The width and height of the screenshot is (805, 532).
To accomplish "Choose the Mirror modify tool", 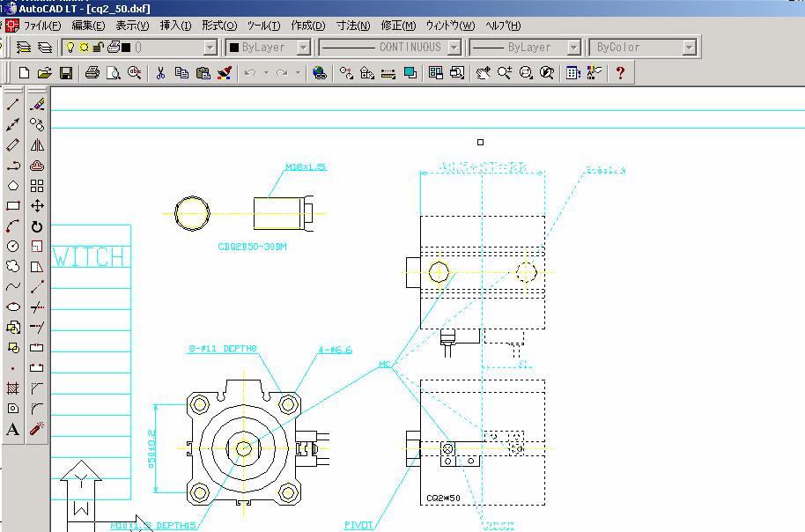I will pos(37,144).
